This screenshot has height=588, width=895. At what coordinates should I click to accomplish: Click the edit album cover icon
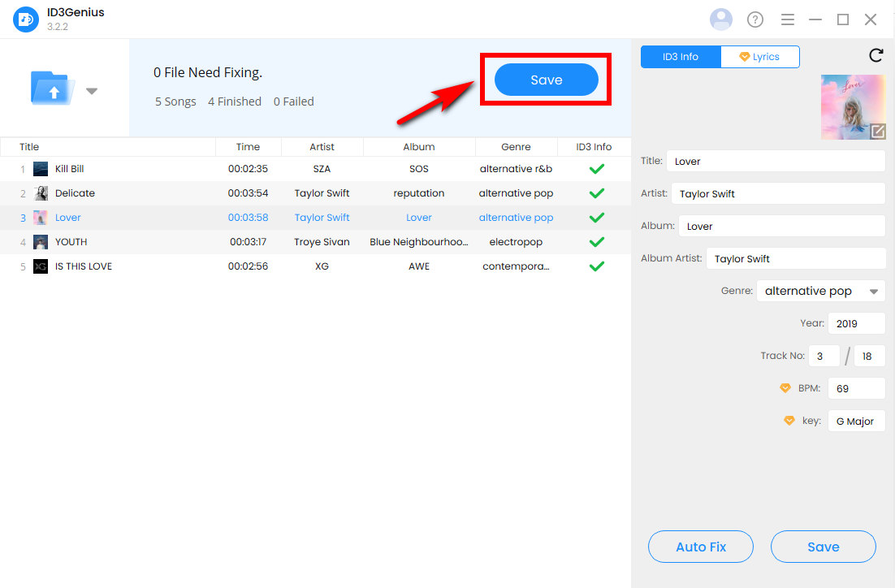(x=878, y=132)
